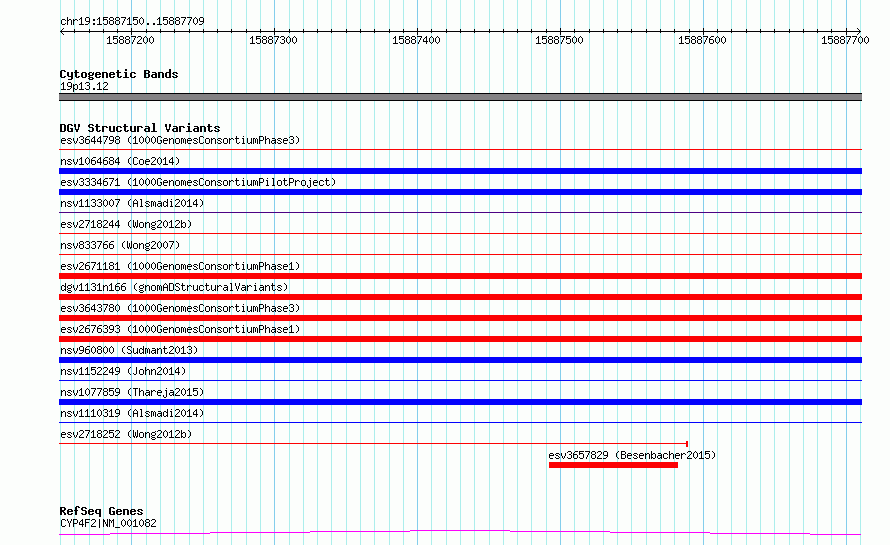Select the nsv1152249 John2014 variant label
This screenshot has height=545, width=890.
click(x=123, y=371)
